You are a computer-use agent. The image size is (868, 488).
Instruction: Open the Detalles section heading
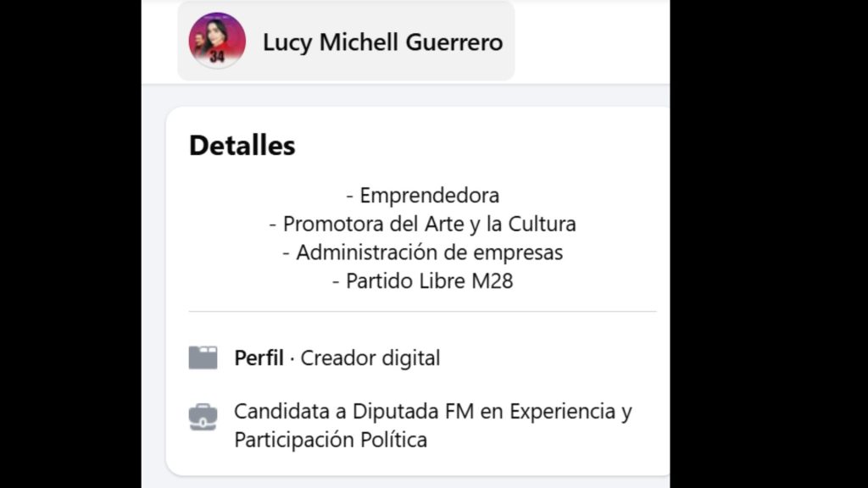click(242, 145)
